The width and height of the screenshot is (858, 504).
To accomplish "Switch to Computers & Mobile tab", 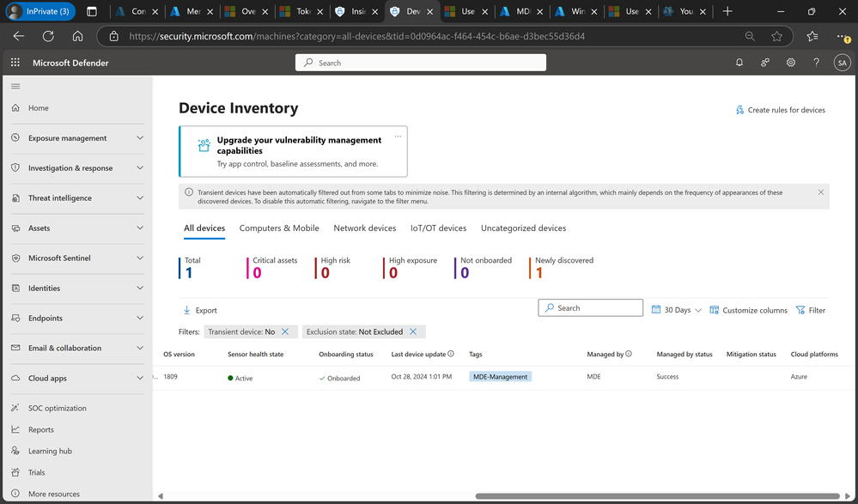I will tap(279, 228).
